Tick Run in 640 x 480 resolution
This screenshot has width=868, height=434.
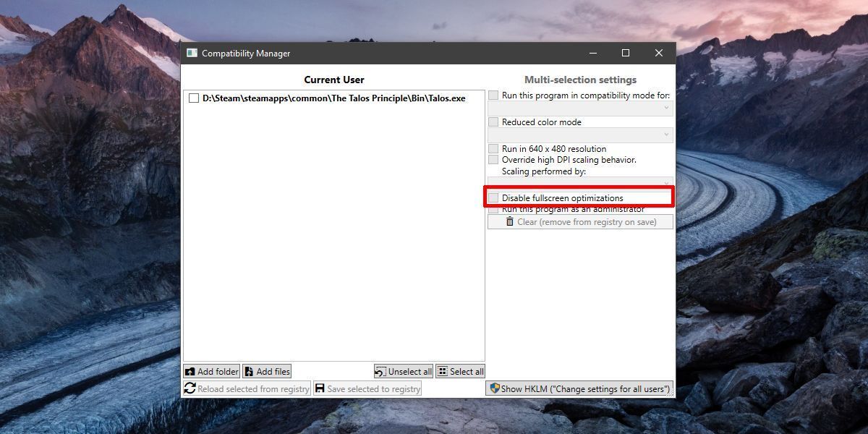[493, 149]
